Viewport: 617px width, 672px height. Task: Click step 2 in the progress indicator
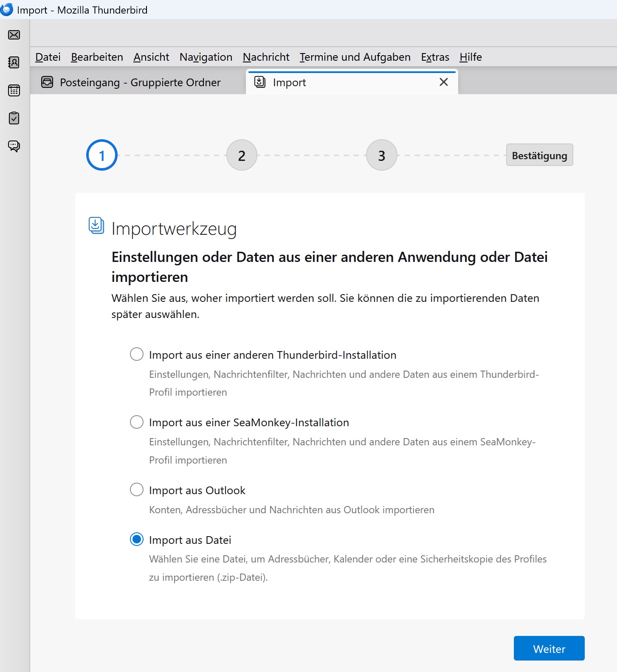coord(242,155)
